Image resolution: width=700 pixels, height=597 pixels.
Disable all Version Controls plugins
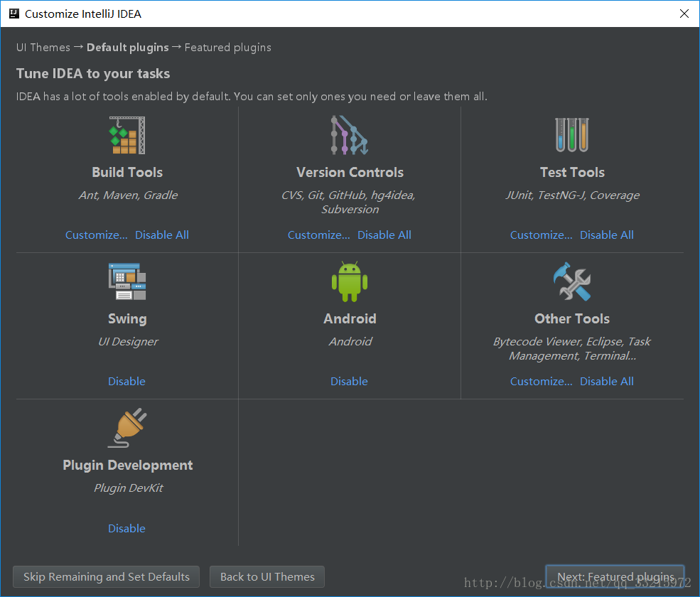coord(384,235)
